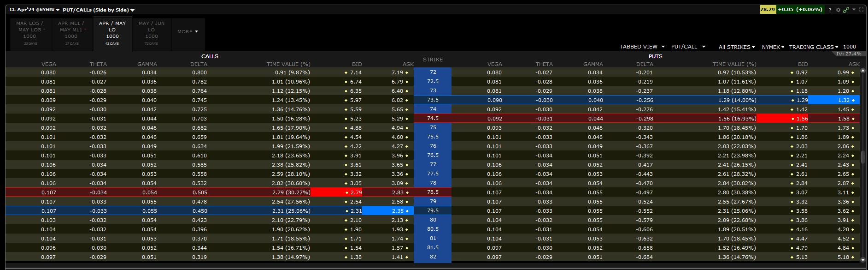Image resolution: width=868 pixels, height=270 pixels.
Task: Open the help question mark icon
Action: click(x=830, y=10)
